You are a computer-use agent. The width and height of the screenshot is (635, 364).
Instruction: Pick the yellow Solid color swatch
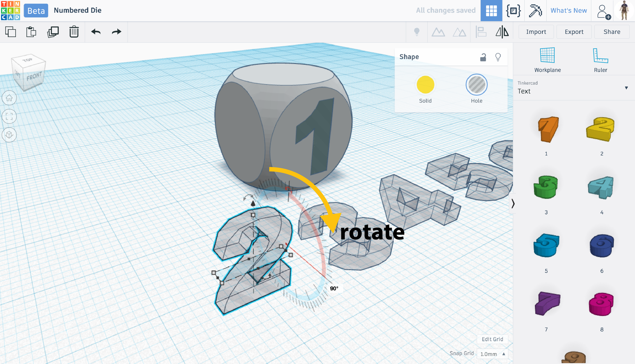[425, 85]
